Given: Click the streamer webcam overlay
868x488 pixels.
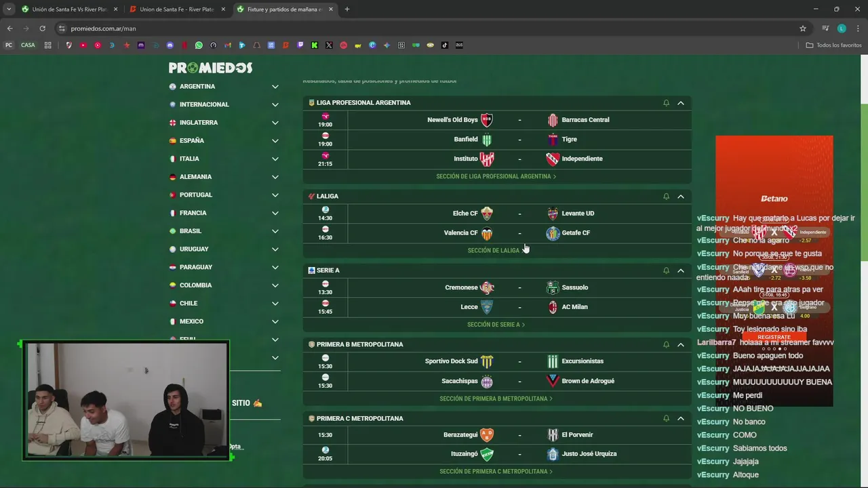Looking at the screenshot, I should pyautogui.click(x=126, y=401).
